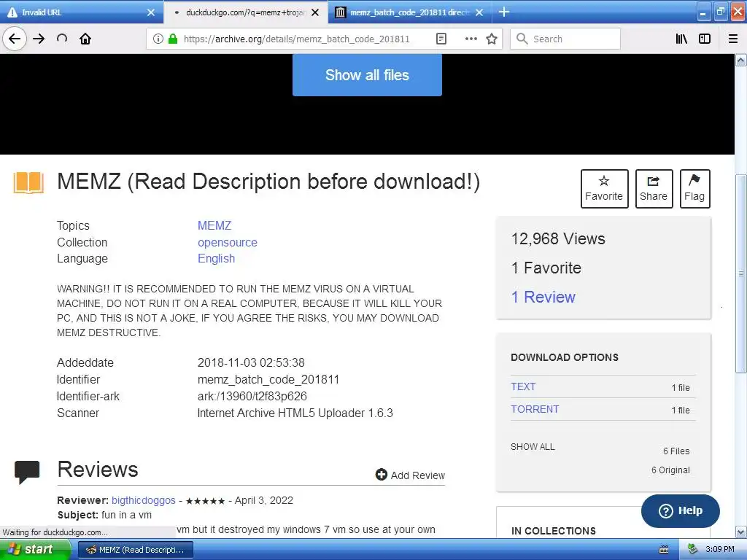Click the 1 Favorite text

(546, 268)
